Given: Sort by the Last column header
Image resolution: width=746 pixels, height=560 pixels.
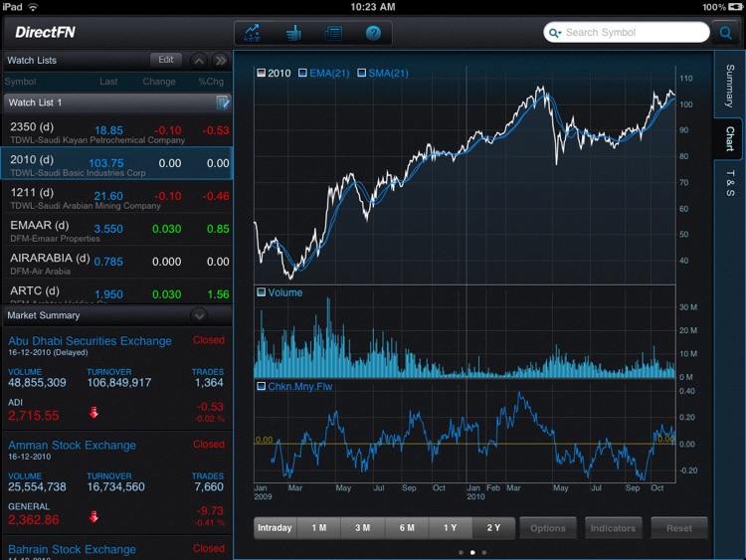Looking at the screenshot, I should [x=108, y=82].
